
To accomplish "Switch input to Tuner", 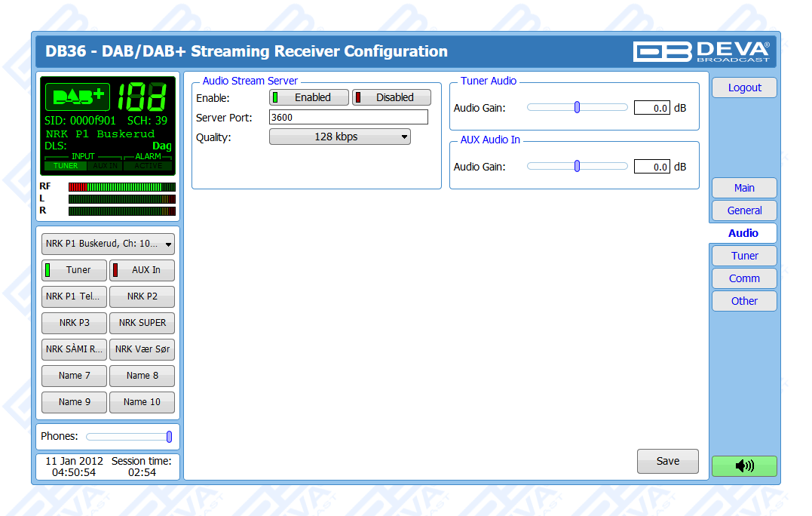I will 74,270.
